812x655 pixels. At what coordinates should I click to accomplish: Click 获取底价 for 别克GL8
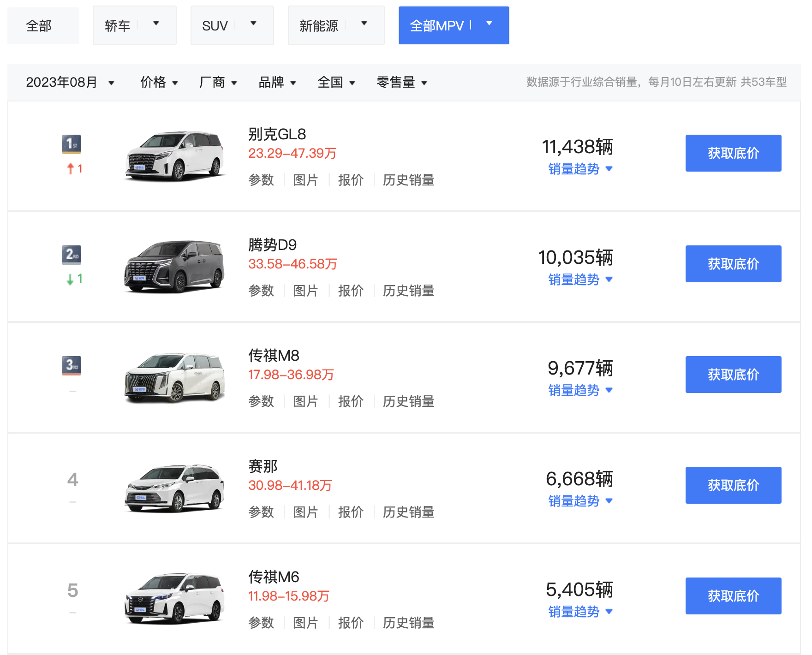click(733, 153)
